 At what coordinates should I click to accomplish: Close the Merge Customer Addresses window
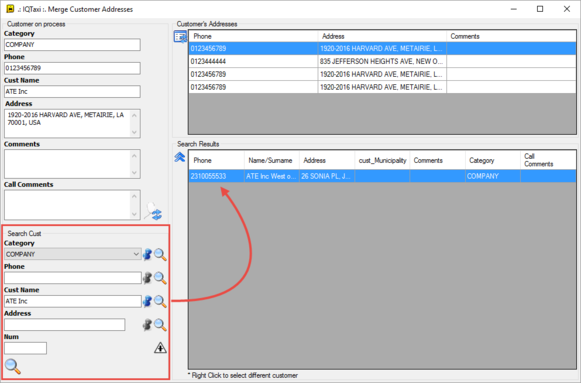click(567, 9)
